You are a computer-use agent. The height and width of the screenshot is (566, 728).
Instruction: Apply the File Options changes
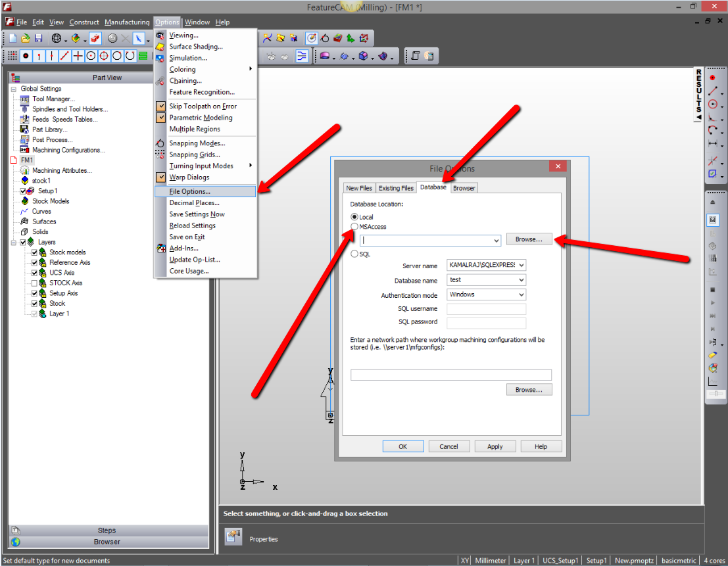click(x=495, y=446)
